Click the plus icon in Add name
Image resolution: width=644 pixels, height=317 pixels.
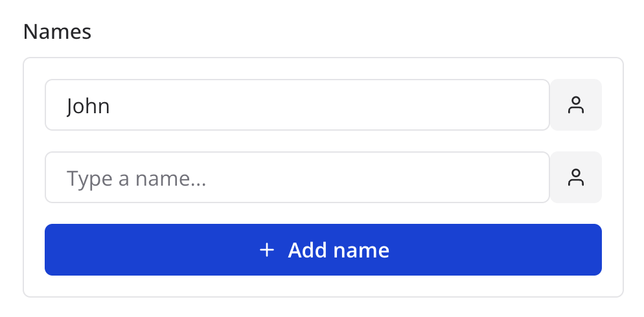(x=266, y=250)
